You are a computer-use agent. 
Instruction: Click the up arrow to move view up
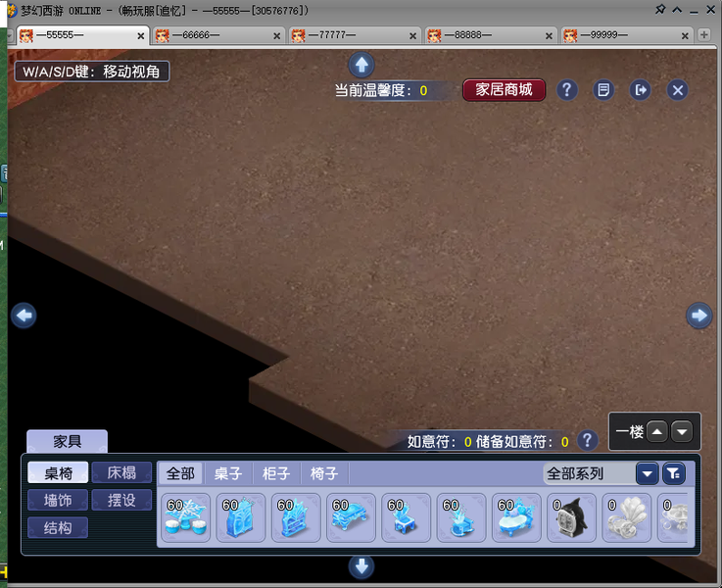pos(361,65)
